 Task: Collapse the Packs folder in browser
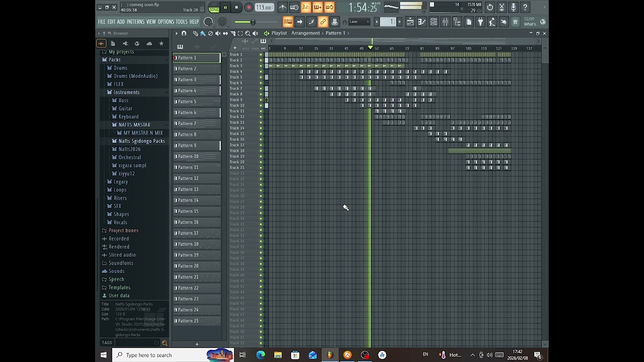click(115, 60)
